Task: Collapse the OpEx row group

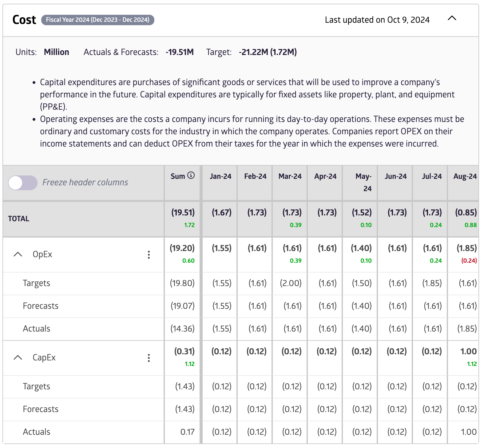Action: click(18, 254)
